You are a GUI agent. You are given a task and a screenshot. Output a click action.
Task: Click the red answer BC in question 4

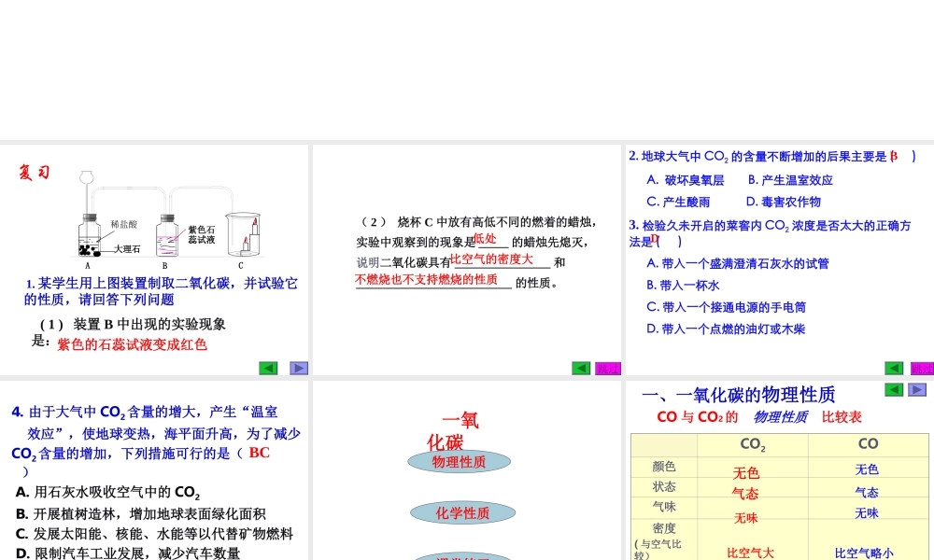point(259,453)
